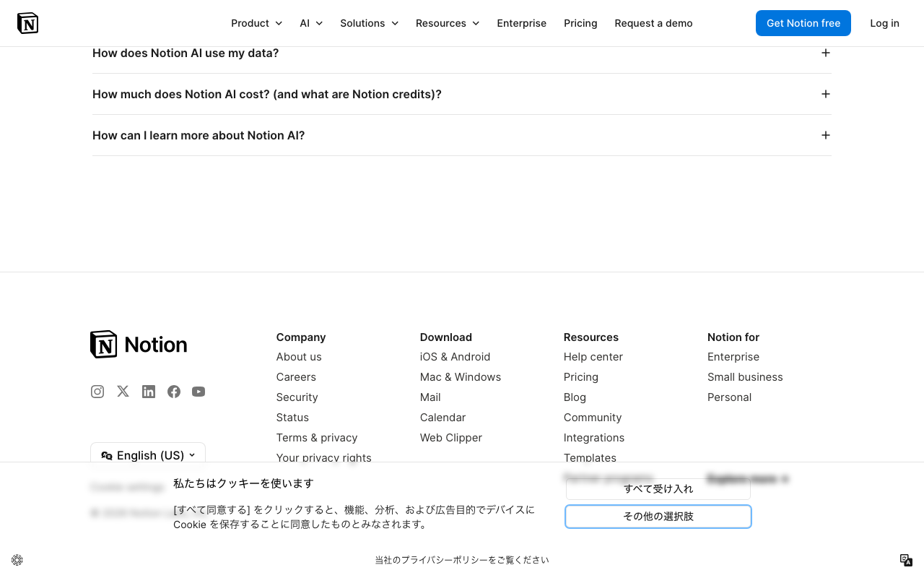The image size is (924, 578).
Task: Open the Security footer link
Action: (x=297, y=397)
